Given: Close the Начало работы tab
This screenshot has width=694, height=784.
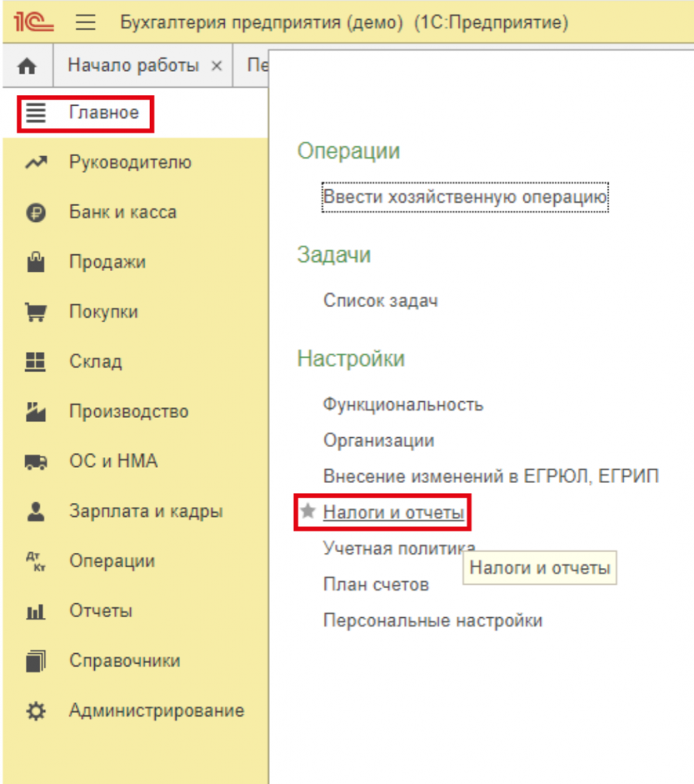Looking at the screenshot, I should (217, 66).
